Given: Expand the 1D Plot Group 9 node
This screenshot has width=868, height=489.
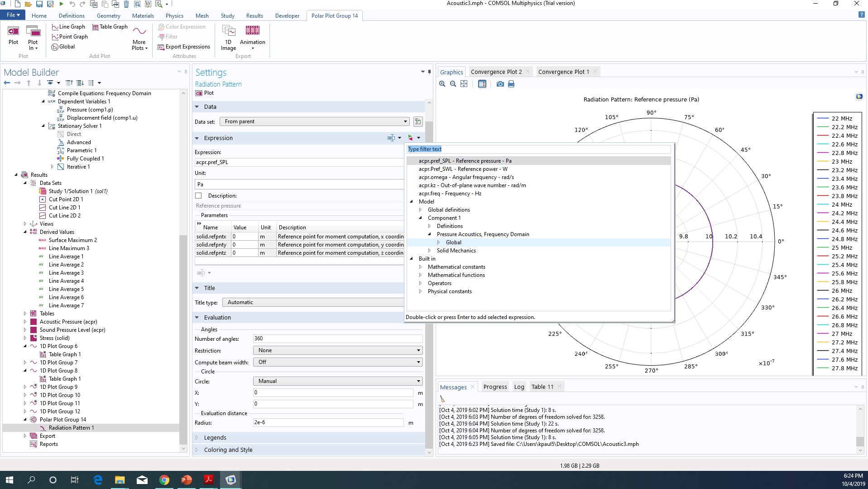Looking at the screenshot, I should (25, 387).
